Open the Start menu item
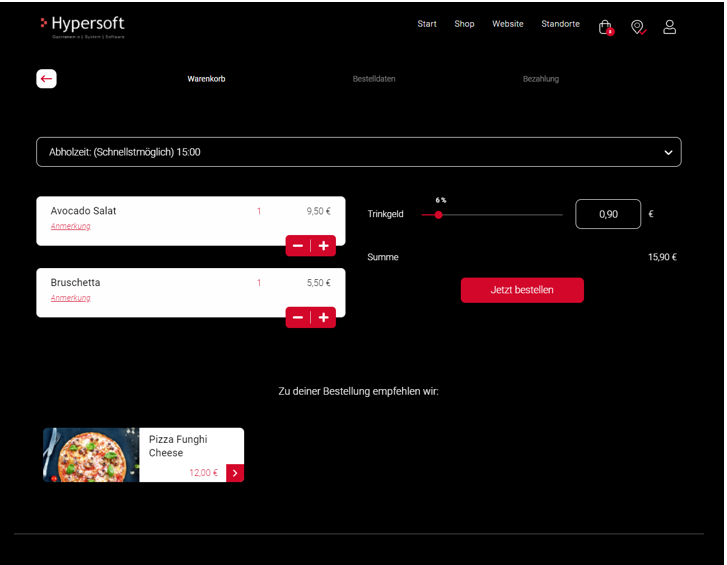Viewport: 727px width, 565px height. tap(427, 24)
